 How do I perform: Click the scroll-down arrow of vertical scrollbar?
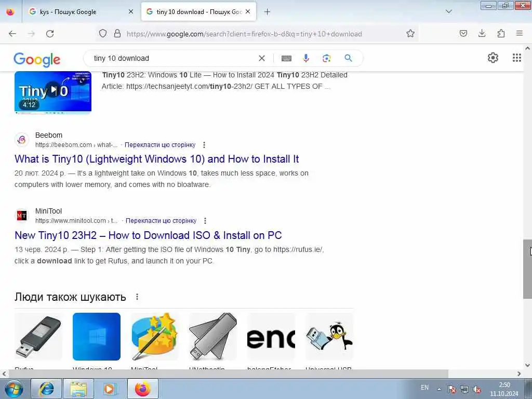pyautogui.click(x=527, y=365)
